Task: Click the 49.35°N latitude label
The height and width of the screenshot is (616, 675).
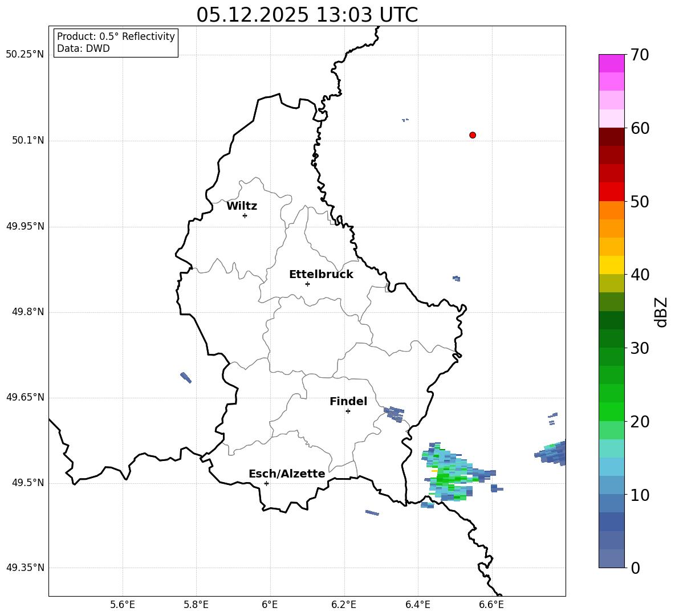Action: pyautogui.click(x=25, y=568)
